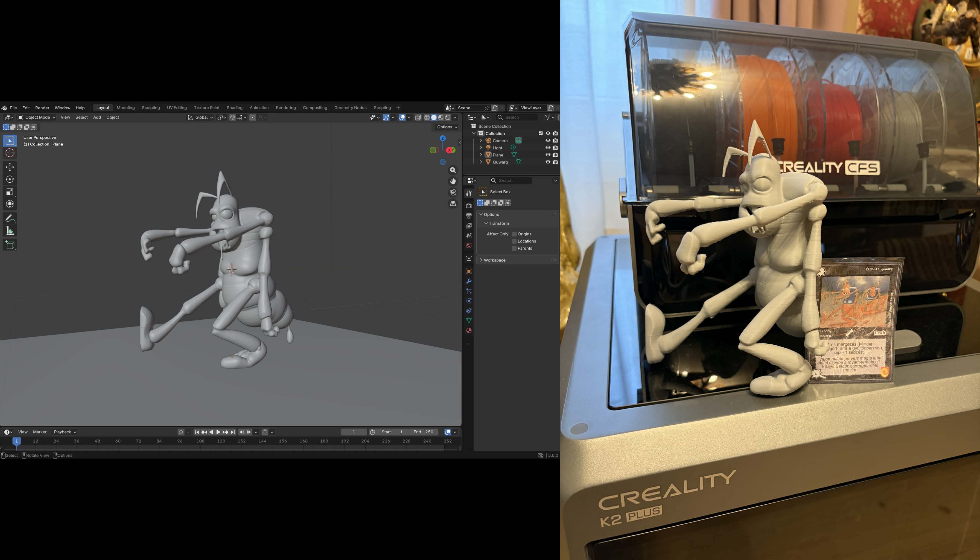Click frame 120 on the timeline
This screenshot has height=560, width=980.
pos(221,442)
